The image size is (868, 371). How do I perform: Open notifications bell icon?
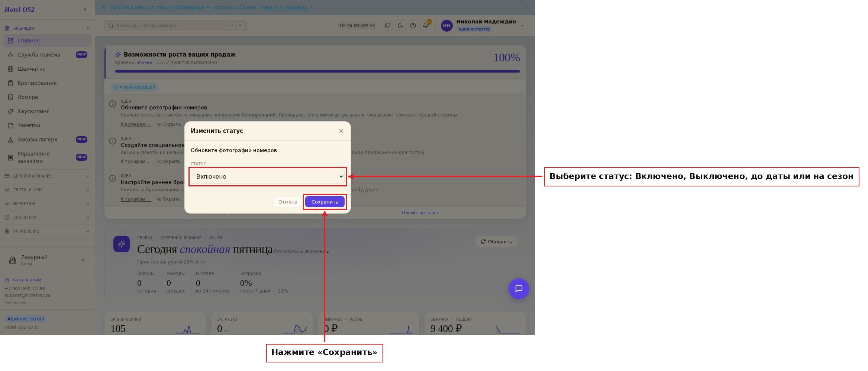click(x=426, y=25)
